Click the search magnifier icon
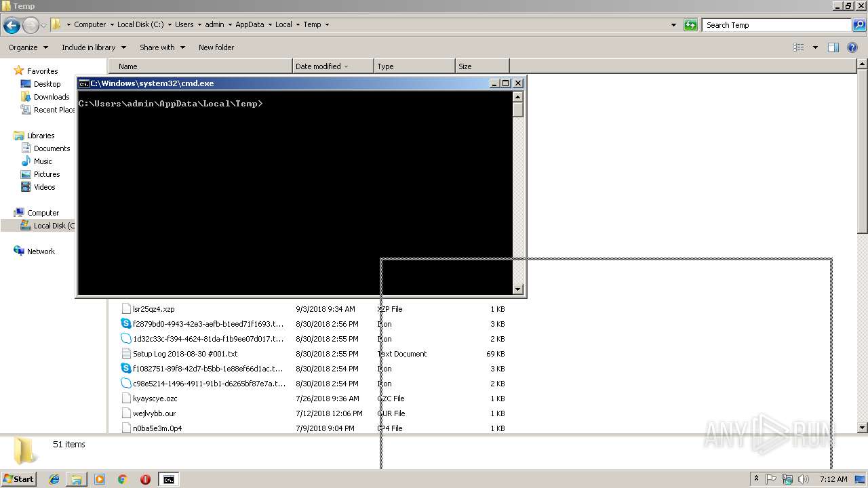 point(859,25)
